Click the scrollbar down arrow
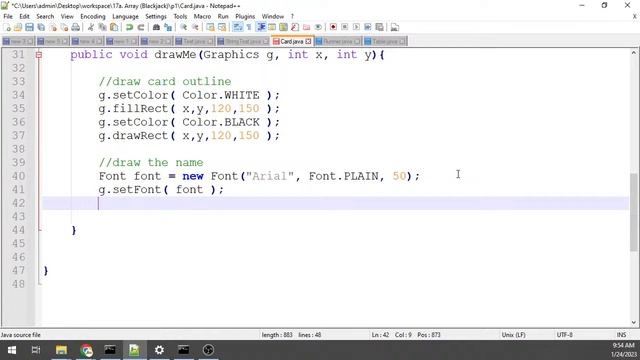 pyautogui.click(x=633, y=322)
